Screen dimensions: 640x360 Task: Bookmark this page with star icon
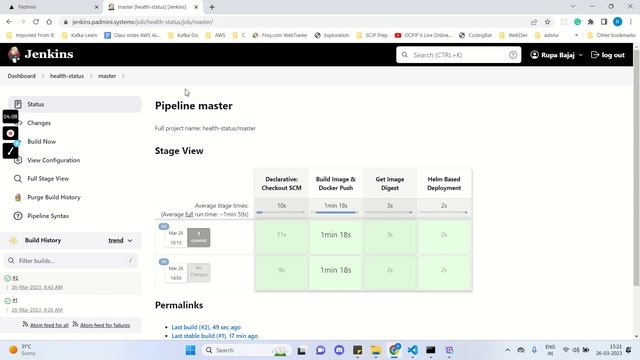[547, 22]
